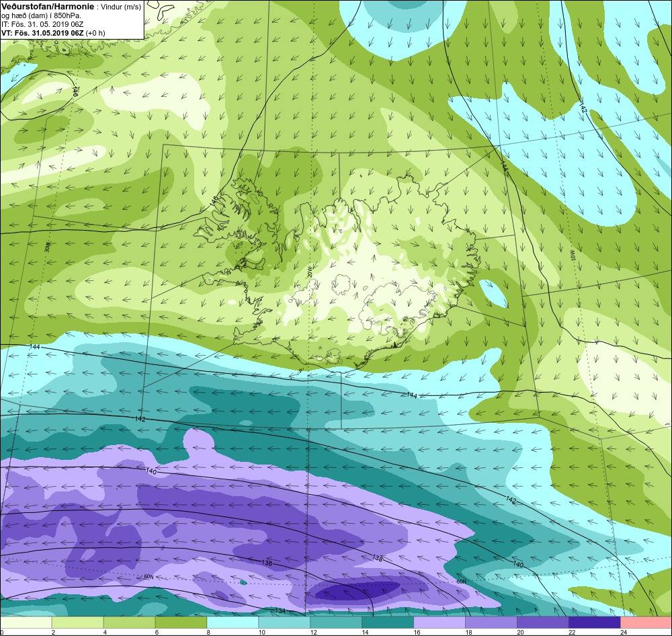Select the light green 2–4 m/s legend swatch
The height and width of the screenshot is (636, 672).
(x=77, y=623)
